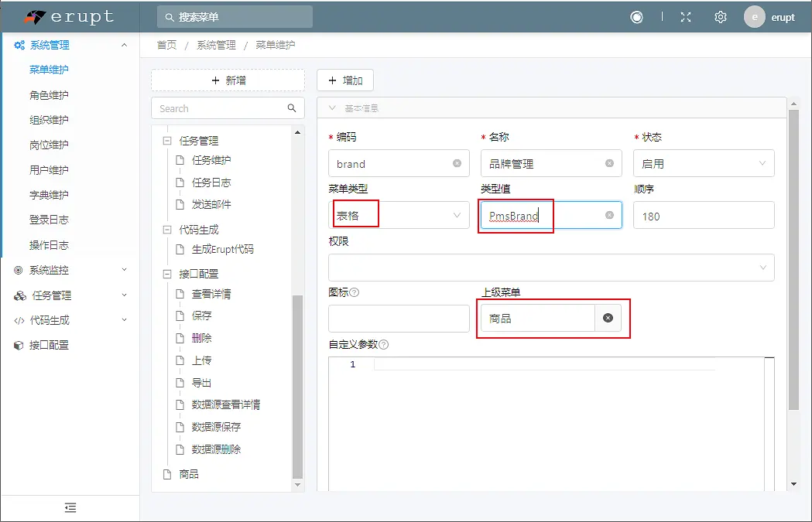Collapse the 接口配置 tree node

(166, 275)
